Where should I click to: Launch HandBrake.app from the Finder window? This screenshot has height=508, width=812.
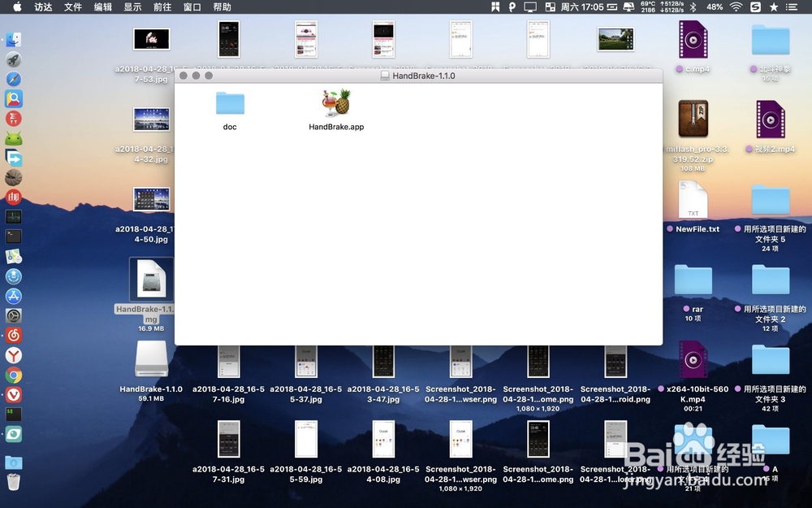click(335, 103)
